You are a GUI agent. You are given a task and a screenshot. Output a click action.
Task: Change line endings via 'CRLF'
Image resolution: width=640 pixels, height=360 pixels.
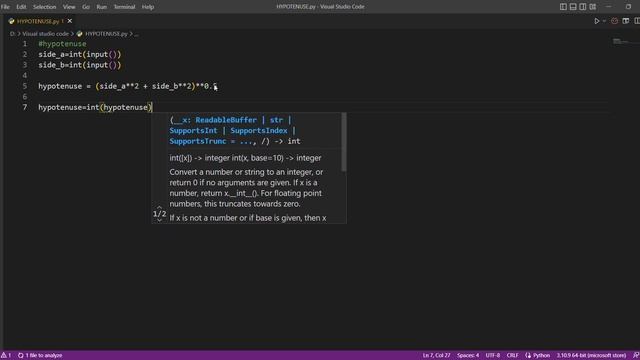point(512,355)
